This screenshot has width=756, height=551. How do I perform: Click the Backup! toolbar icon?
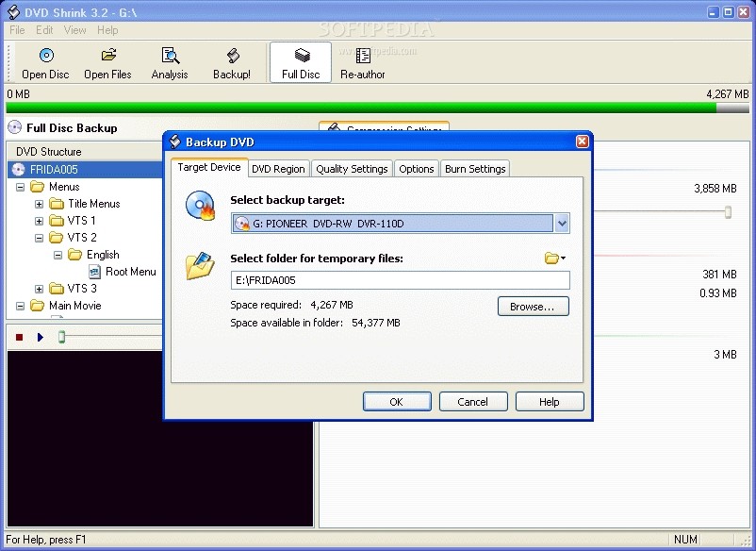point(232,63)
